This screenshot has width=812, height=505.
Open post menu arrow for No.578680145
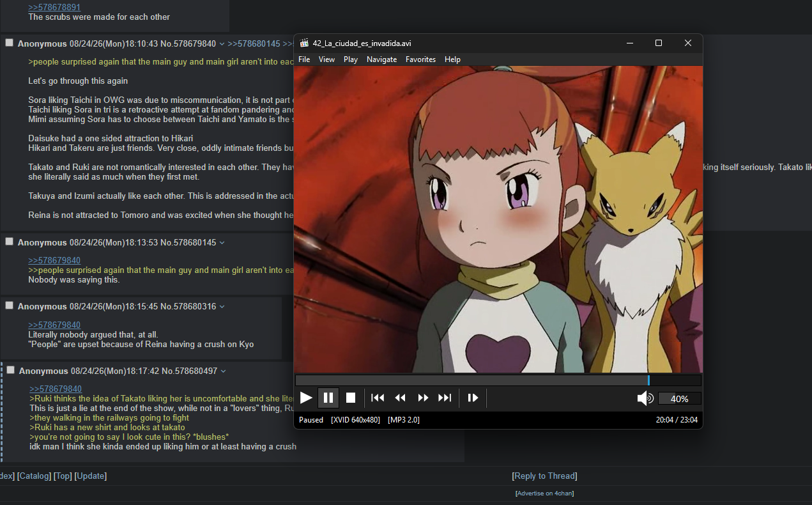(222, 243)
